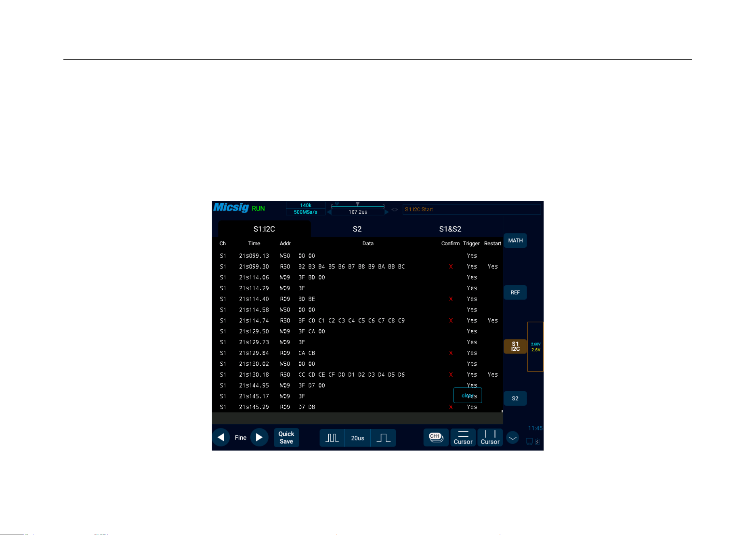Decrease timebase with multi-pulse icon

tap(332, 438)
